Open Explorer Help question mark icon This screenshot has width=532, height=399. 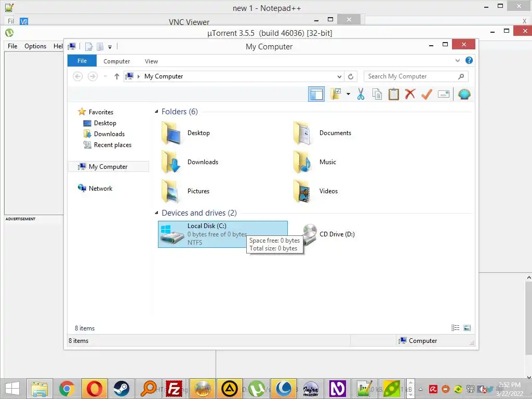pos(469,60)
